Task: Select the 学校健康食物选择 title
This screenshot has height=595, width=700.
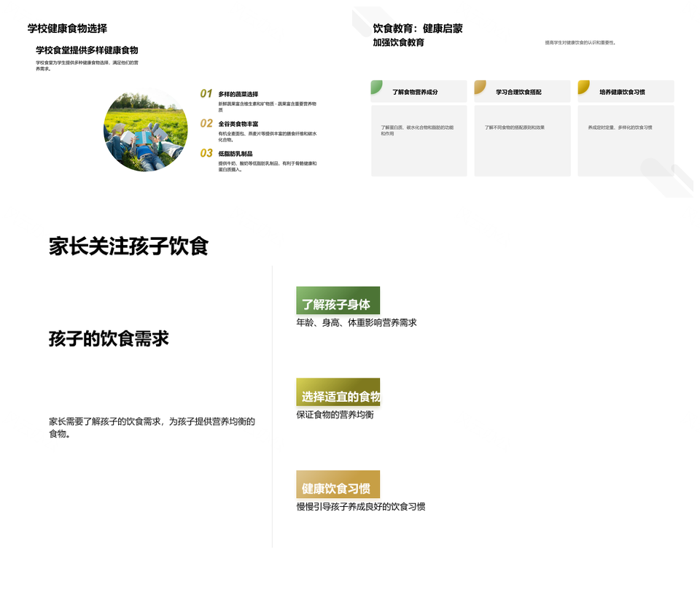Action: [x=66, y=29]
